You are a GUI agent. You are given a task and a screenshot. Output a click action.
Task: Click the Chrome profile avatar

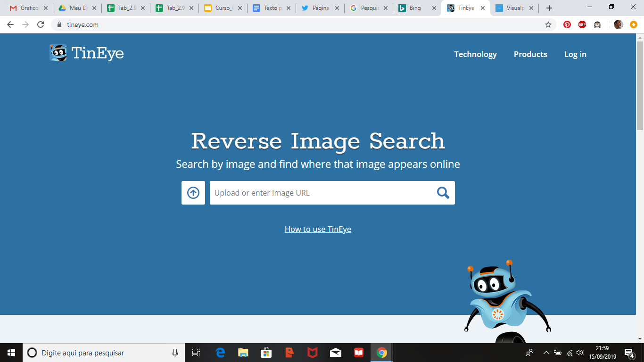click(618, 25)
